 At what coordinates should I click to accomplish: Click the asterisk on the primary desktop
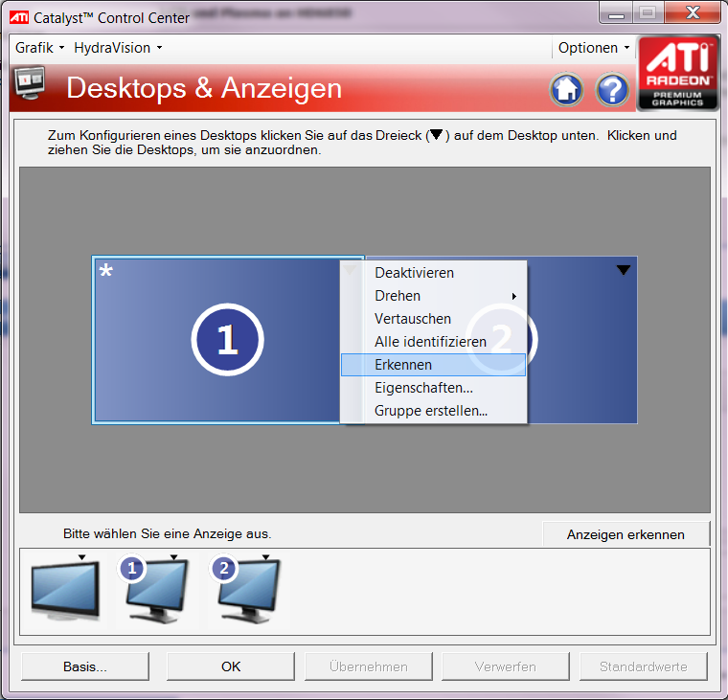tap(106, 270)
